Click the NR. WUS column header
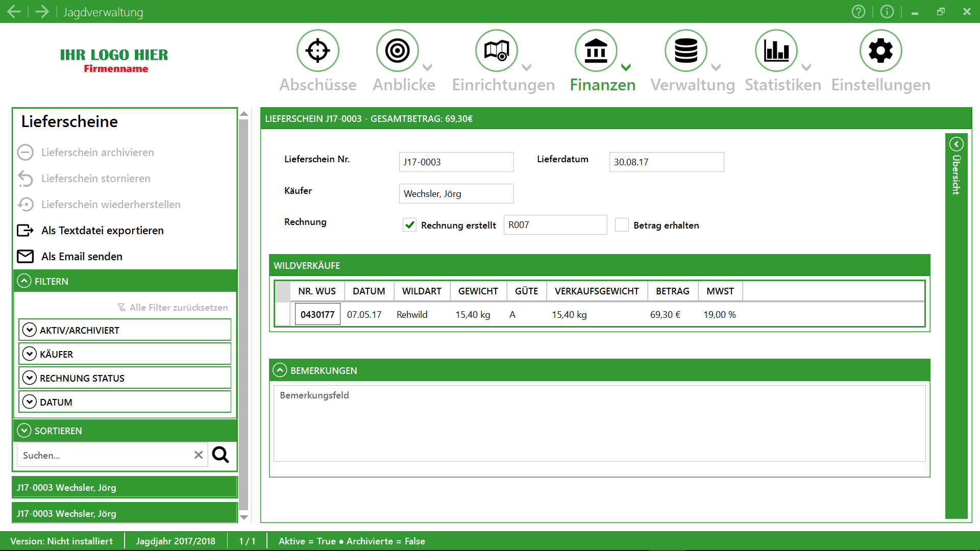Viewport: 980px width, 551px height. tap(317, 291)
